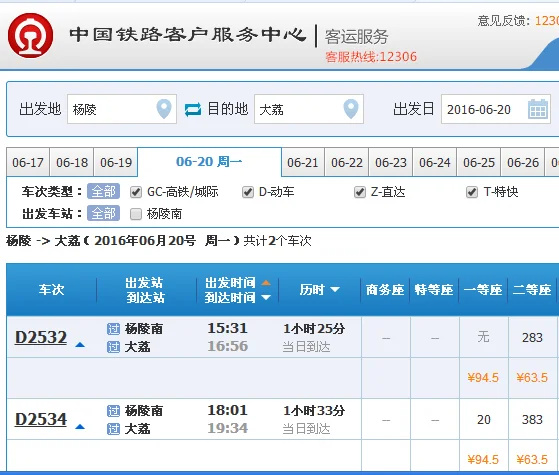Select the 06-25 date tab
The width and height of the screenshot is (559, 475).
tap(479, 162)
